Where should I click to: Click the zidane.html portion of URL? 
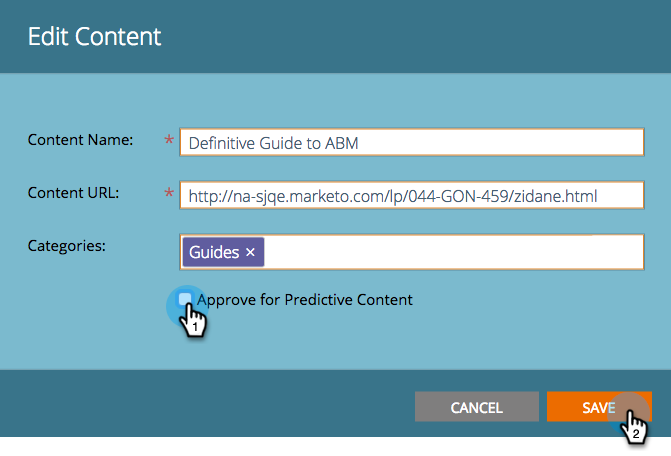pos(555,196)
